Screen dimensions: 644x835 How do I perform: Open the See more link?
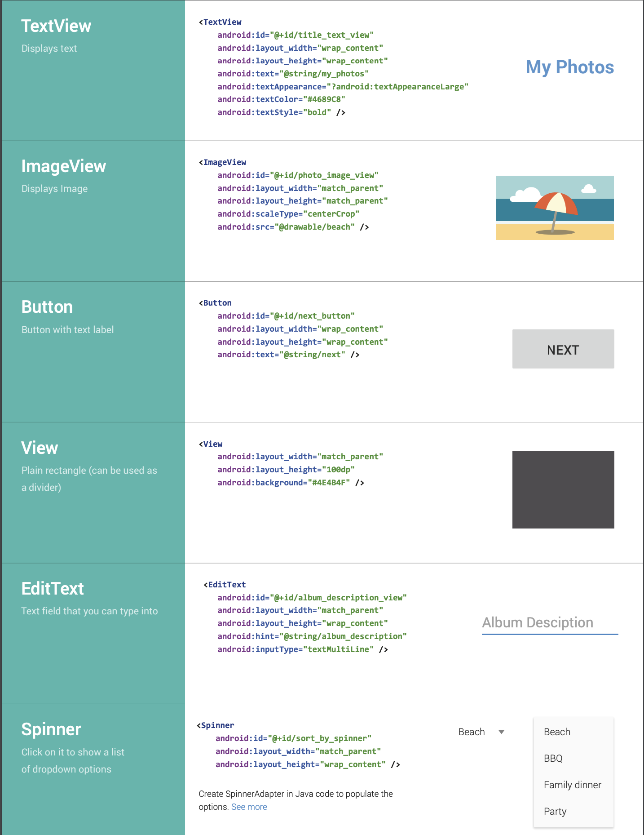pyautogui.click(x=249, y=807)
